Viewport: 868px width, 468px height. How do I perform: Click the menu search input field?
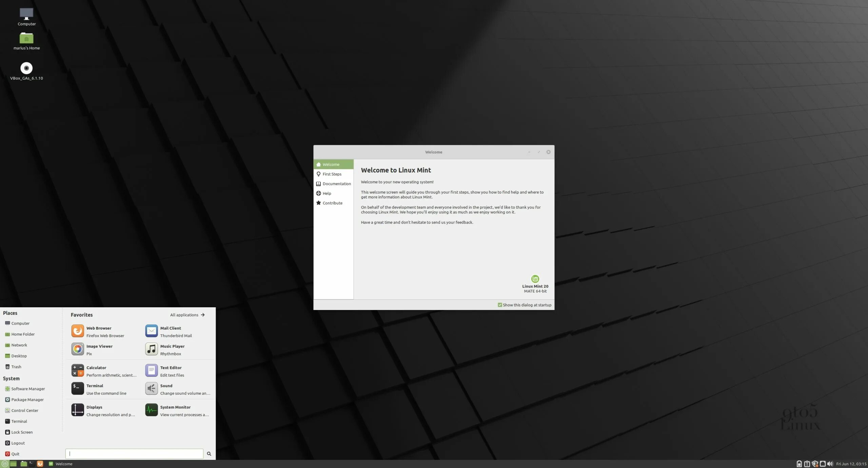point(134,453)
